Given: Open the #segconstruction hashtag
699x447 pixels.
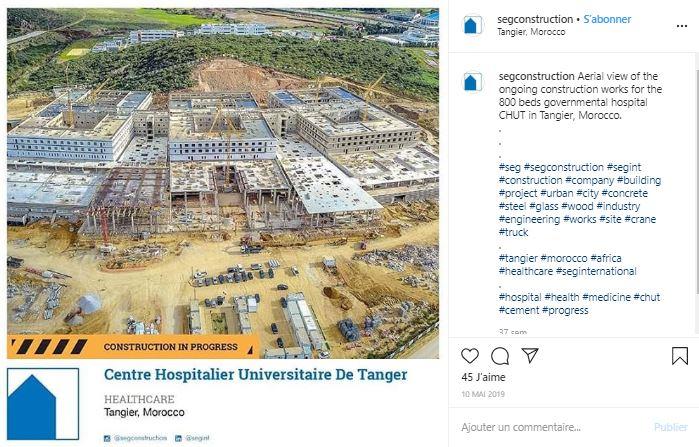Looking at the screenshot, I should pos(563,167).
